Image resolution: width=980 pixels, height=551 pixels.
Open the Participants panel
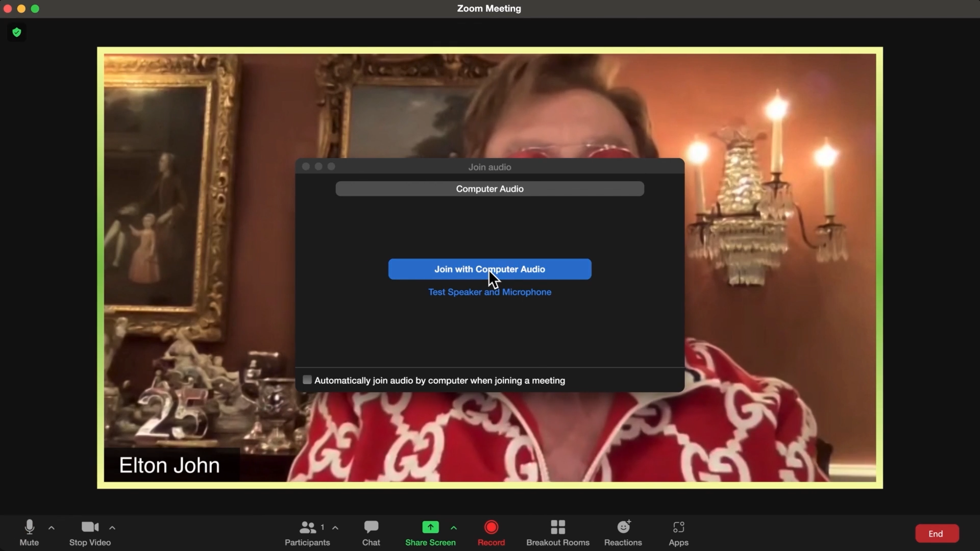coord(307,533)
